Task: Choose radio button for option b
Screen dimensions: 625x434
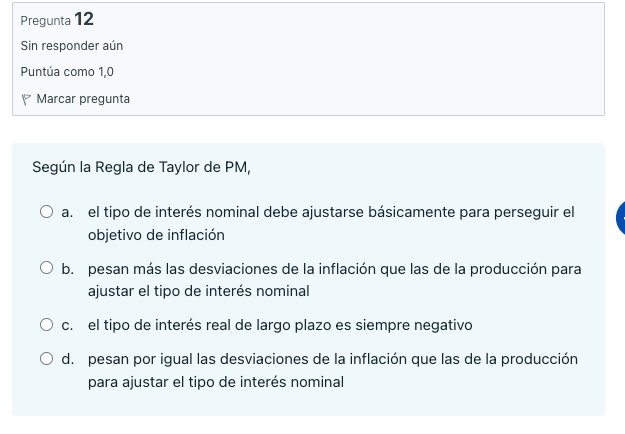Action: click(x=47, y=269)
